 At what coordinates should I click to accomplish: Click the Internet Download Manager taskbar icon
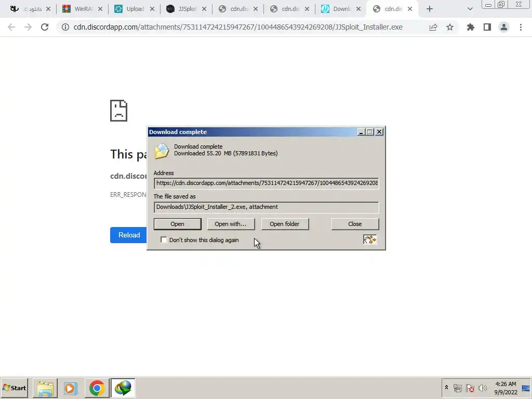point(123,388)
